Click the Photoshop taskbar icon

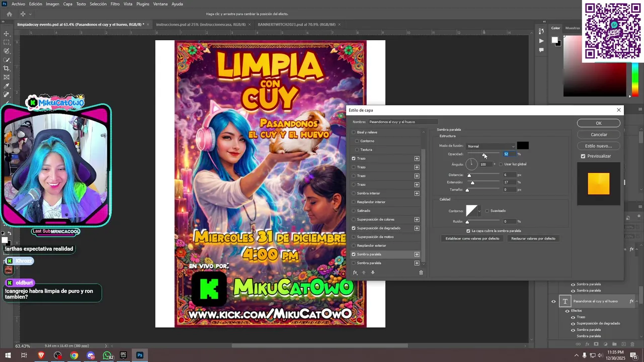coord(140,355)
